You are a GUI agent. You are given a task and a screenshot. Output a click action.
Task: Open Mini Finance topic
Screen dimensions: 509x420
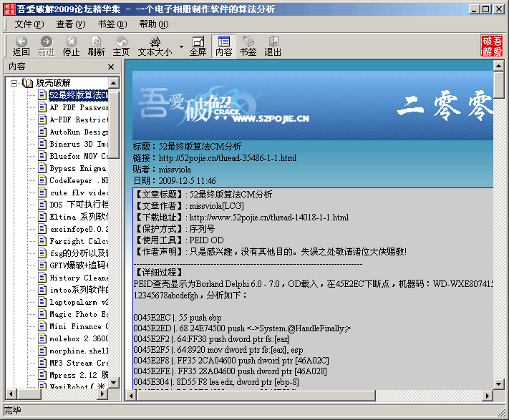tap(79, 326)
